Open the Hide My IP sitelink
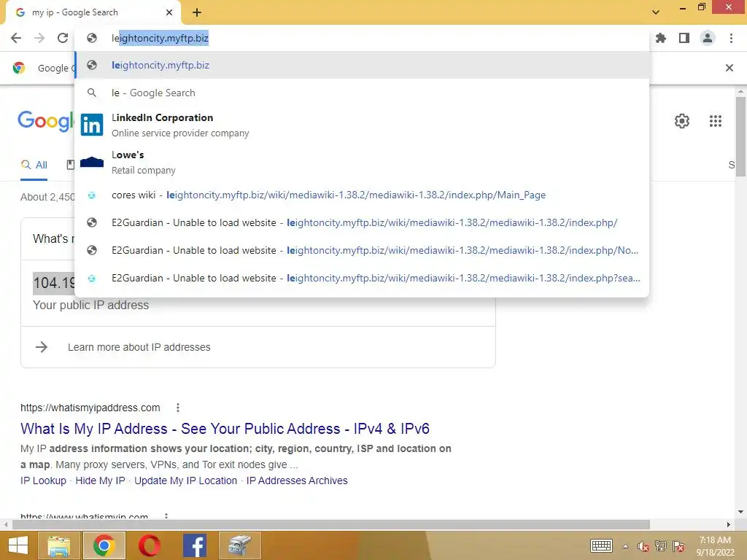 [100, 481]
